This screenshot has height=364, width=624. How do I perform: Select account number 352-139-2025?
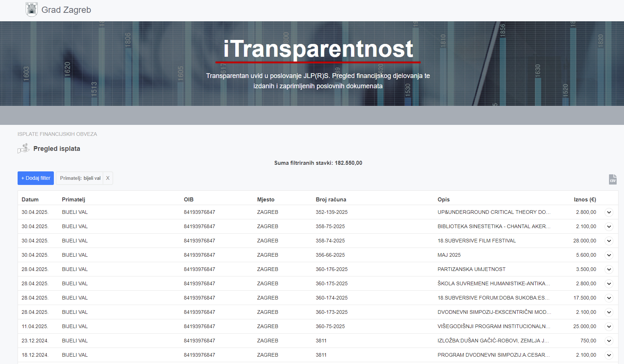[332, 212]
